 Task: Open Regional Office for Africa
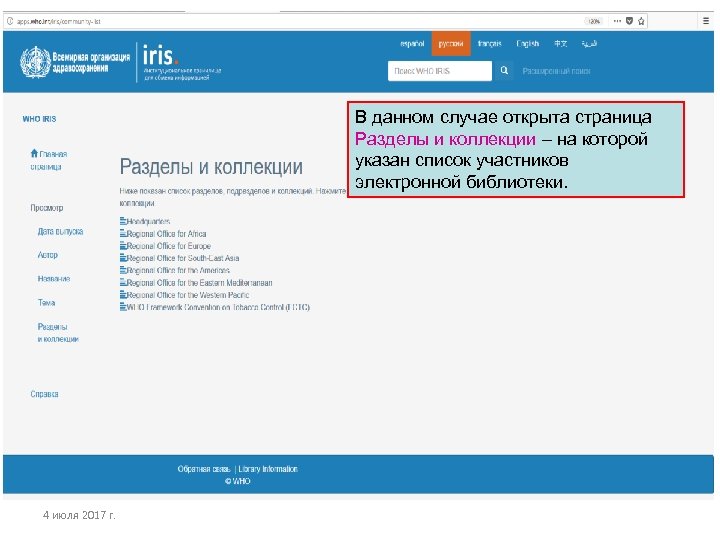point(166,234)
